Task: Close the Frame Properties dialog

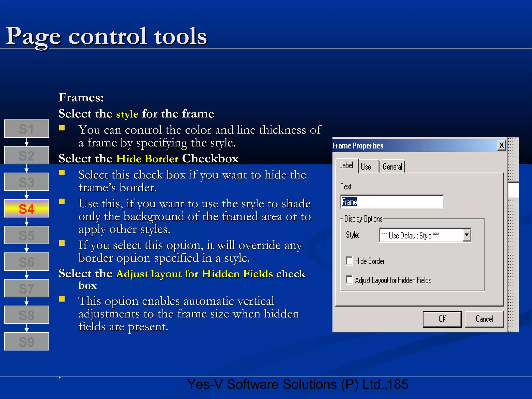Action: [501, 145]
